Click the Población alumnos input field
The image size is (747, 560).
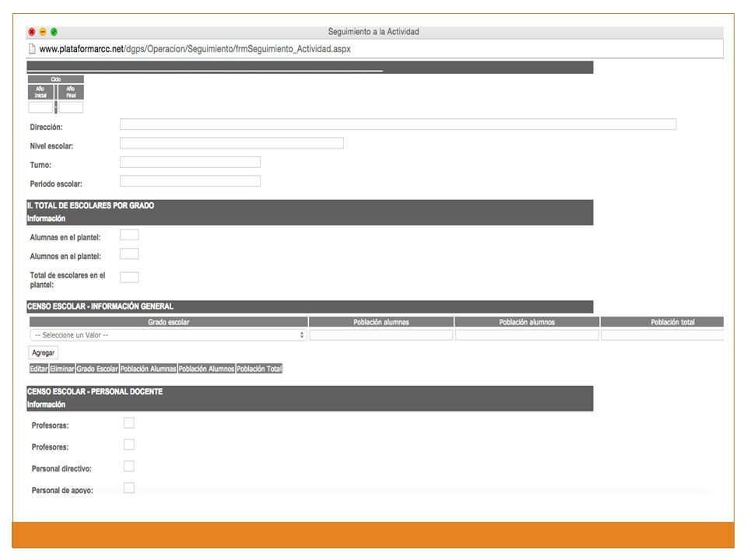pyautogui.click(x=527, y=335)
